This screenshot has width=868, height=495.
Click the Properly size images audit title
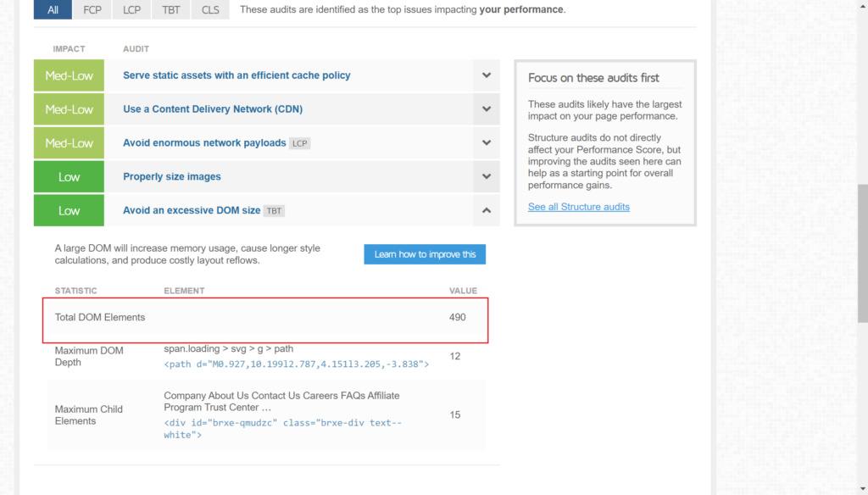(172, 177)
